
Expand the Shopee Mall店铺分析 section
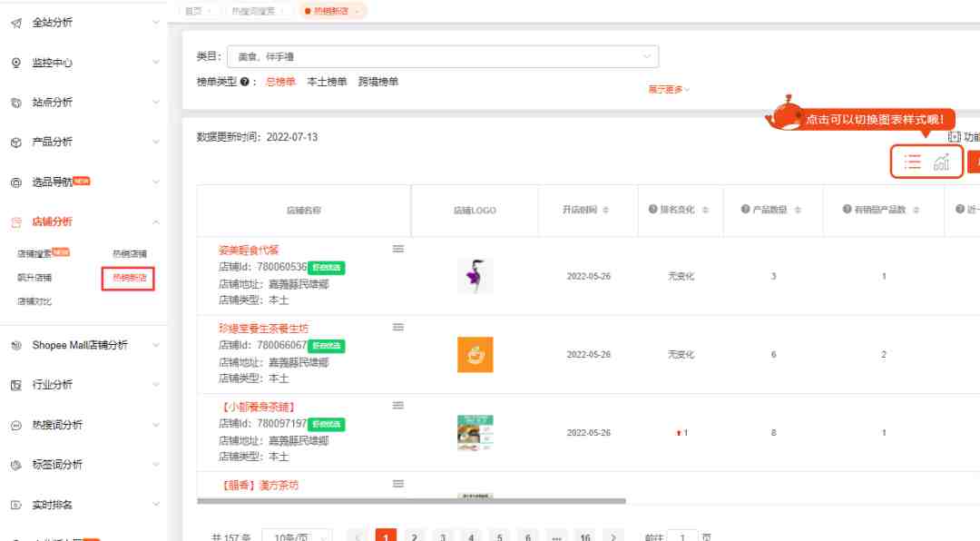[x=156, y=345]
